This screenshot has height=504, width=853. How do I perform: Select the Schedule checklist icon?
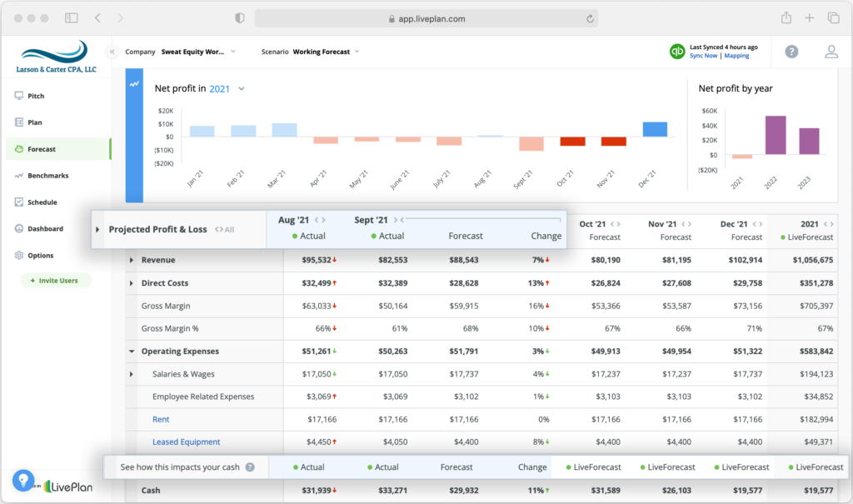pyautogui.click(x=17, y=202)
